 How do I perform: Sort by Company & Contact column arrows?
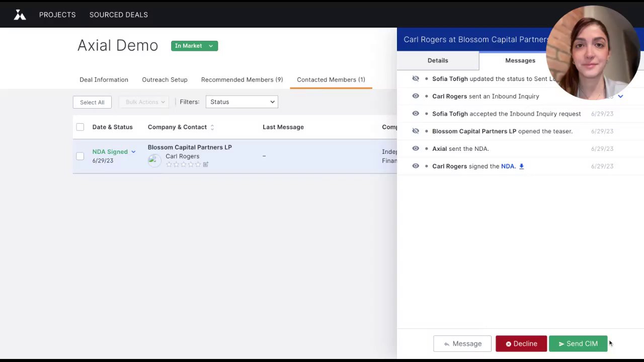pyautogui.click(x=212, y=127)
